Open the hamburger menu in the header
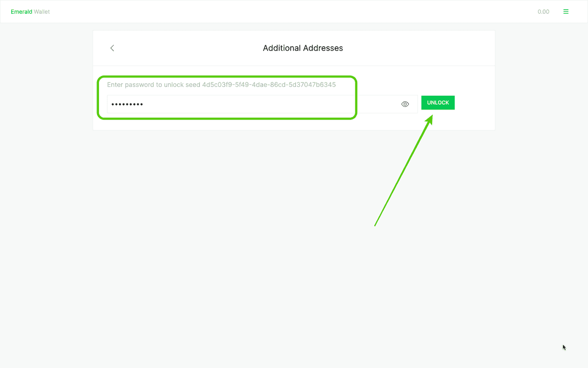Screen dimensions: 588x368 (566, 12)
